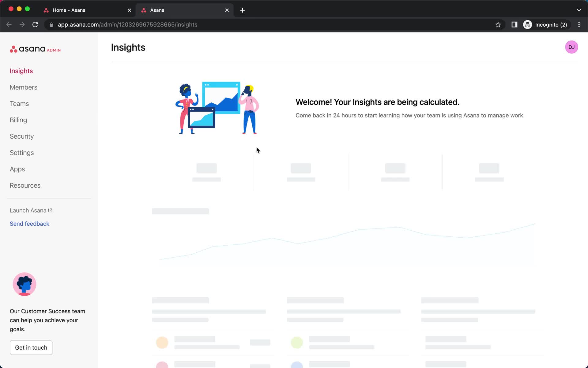Click the Billing icon in sidebar

18,120
